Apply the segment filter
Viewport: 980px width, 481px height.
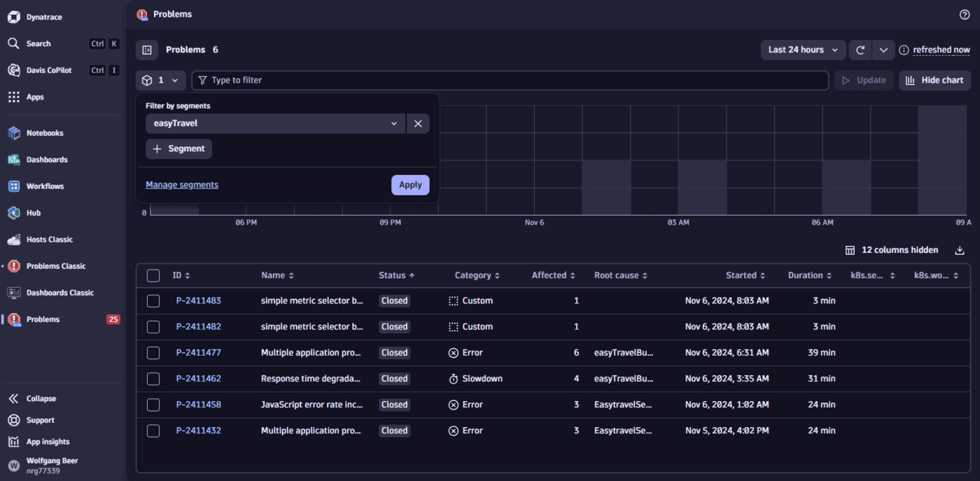pyautogui.click(x=410, y=185)
